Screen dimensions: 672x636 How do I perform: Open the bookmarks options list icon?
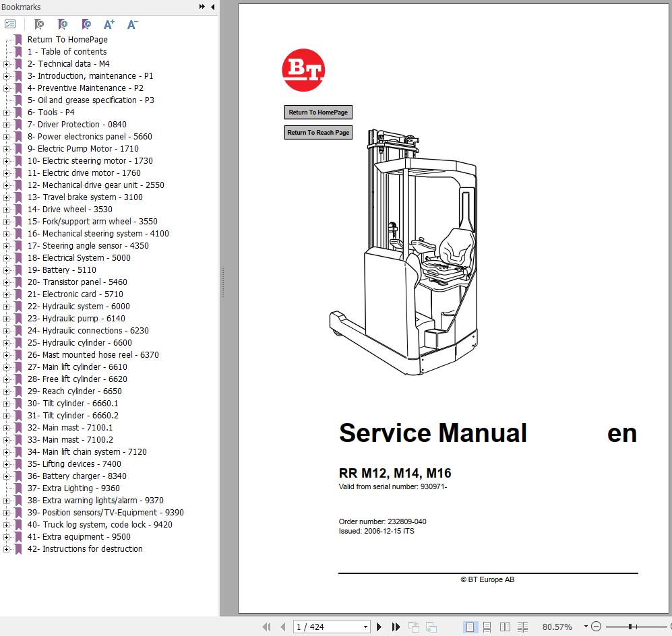coord(10,24)
